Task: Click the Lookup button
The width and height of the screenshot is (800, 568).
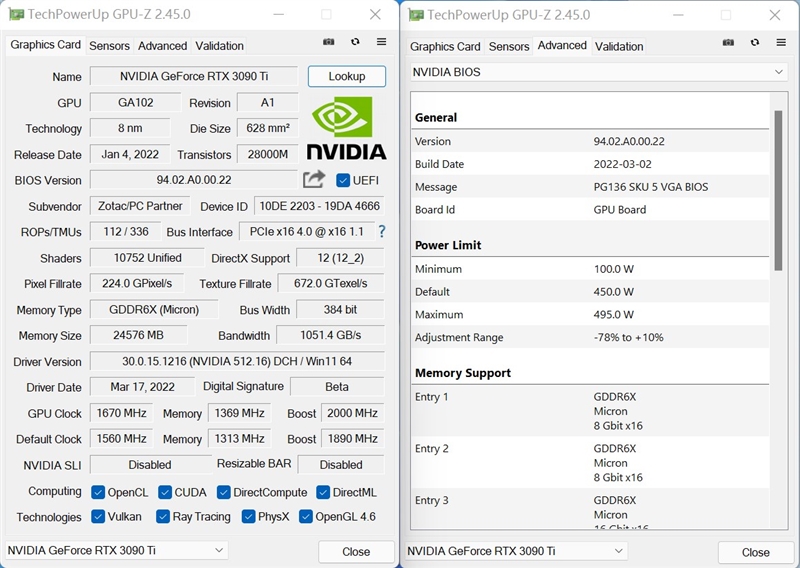Action: point(346,76)
